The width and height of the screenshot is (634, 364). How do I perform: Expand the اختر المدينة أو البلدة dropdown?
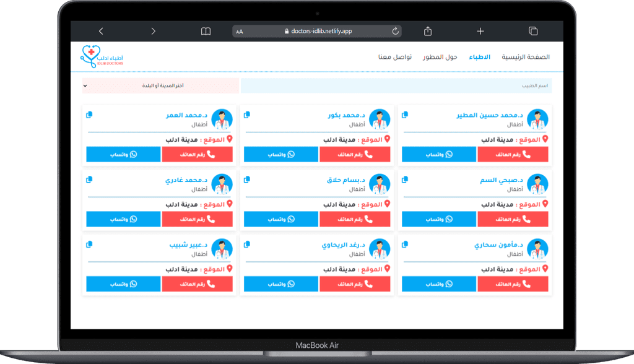pyautogui.click(x=160, y=86)
